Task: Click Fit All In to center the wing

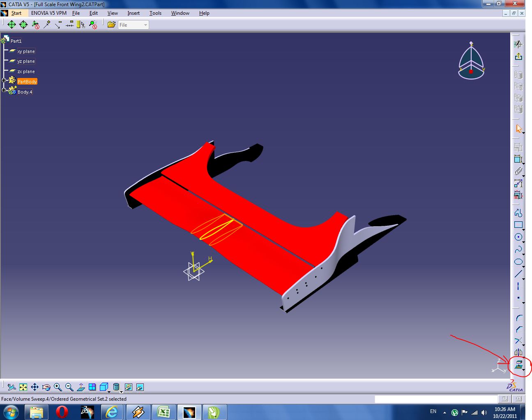Action: 23,387
